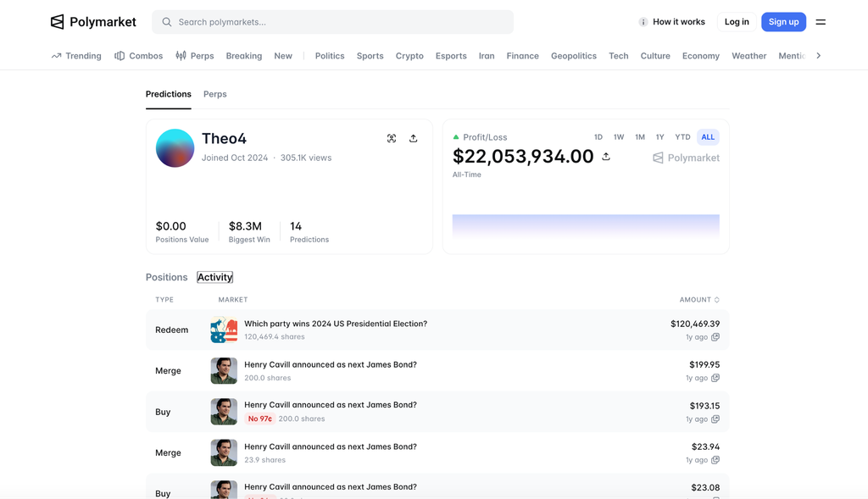Open Henry Cavill market in $199.95 row
Viewport: 868px width, 499px height.
coord(331,364)
